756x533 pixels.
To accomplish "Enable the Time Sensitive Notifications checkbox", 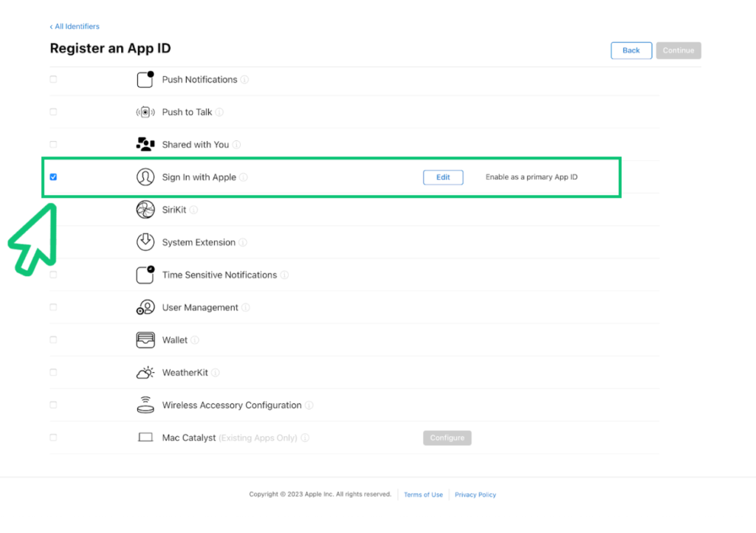I will click(53, 275).
